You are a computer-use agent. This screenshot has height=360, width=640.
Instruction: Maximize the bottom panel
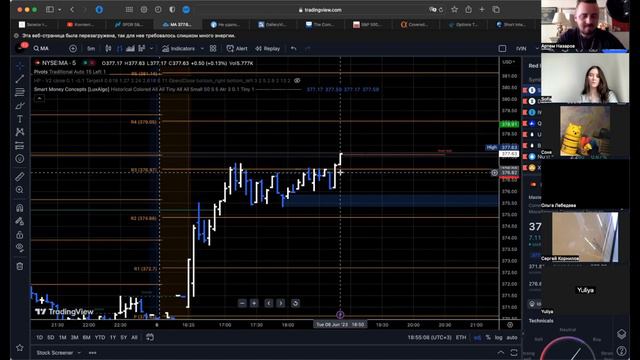click(x=514, y=353)
